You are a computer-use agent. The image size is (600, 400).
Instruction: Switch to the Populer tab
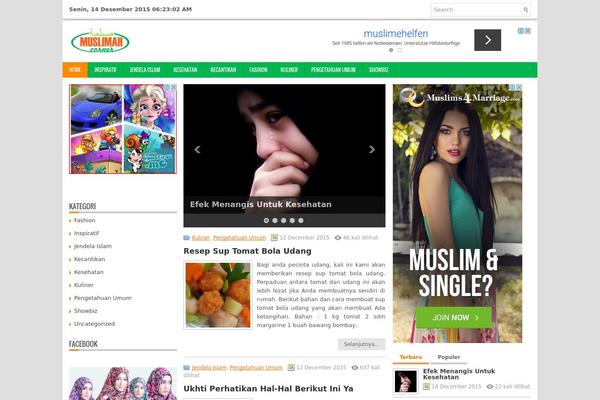tap(449, 357)
